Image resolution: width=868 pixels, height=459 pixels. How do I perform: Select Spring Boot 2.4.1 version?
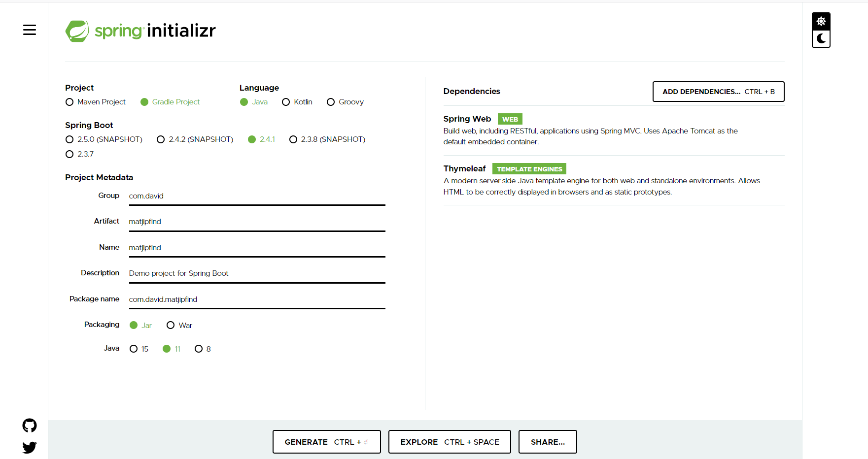click(262, 139)
